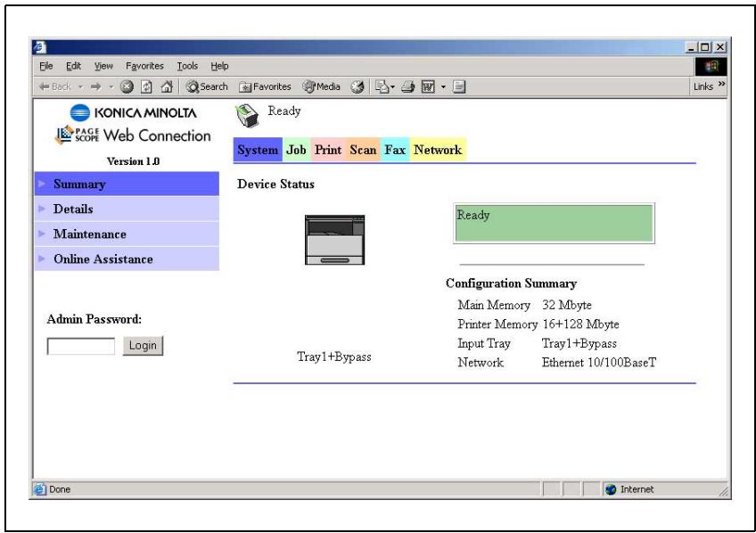
Task: Click 'Tray1+Bypass' label under device image
Action: 334,357
